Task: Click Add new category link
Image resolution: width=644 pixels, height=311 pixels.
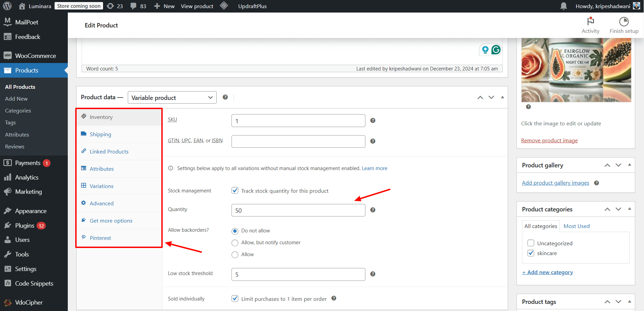Action: 547,272
